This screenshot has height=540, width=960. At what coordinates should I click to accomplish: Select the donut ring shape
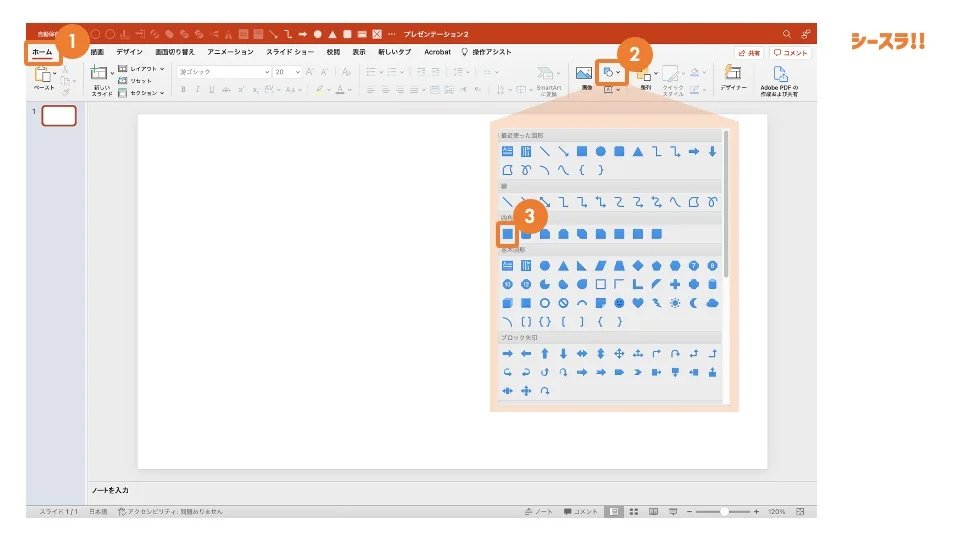(x=544, y=303)
